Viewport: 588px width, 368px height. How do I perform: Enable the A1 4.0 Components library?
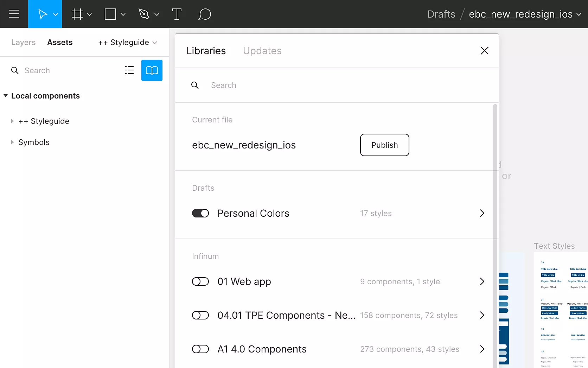click(200, 349)
